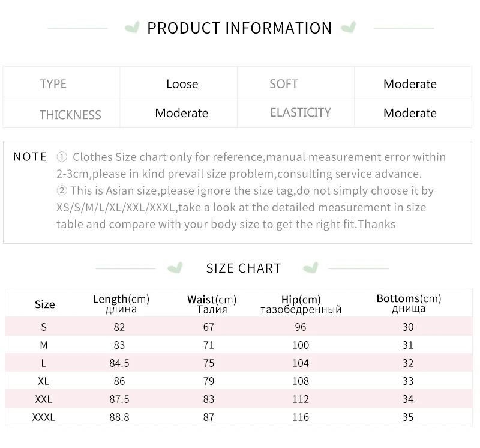Click the 116 hip value for XXXL
Screen dimensions: 480x448
[x=301, y=417]
